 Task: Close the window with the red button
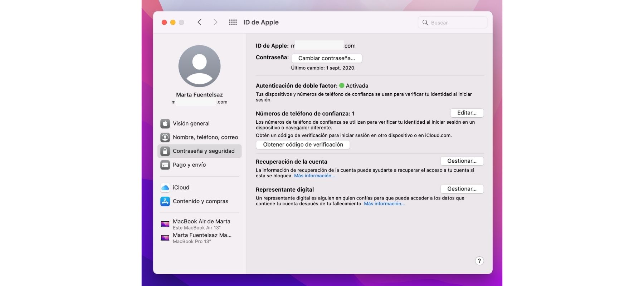[164, 23]
